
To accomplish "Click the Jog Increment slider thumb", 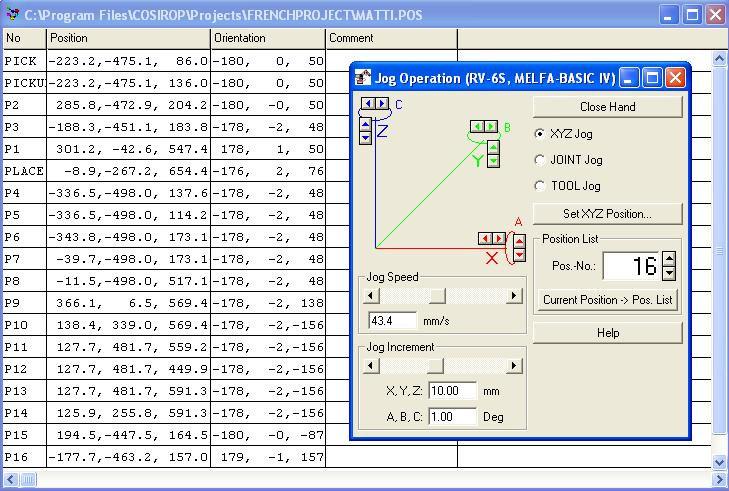I will coord(436,366).
